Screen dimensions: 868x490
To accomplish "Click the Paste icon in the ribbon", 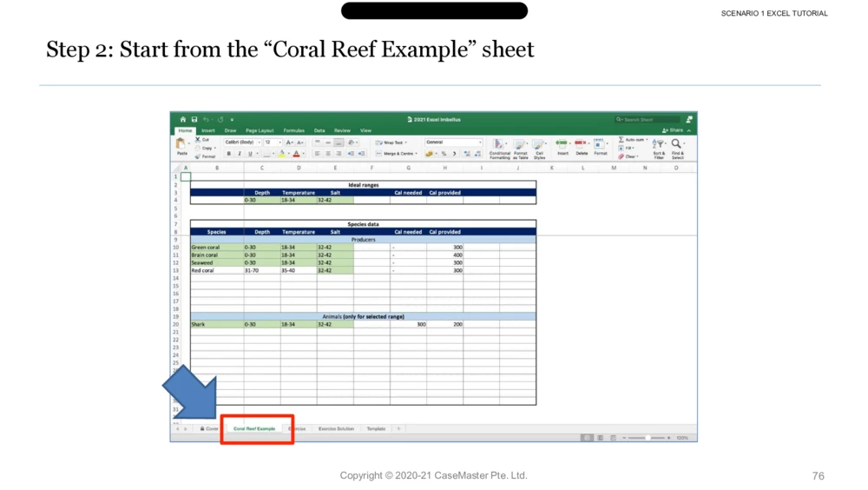I will 181,144.
